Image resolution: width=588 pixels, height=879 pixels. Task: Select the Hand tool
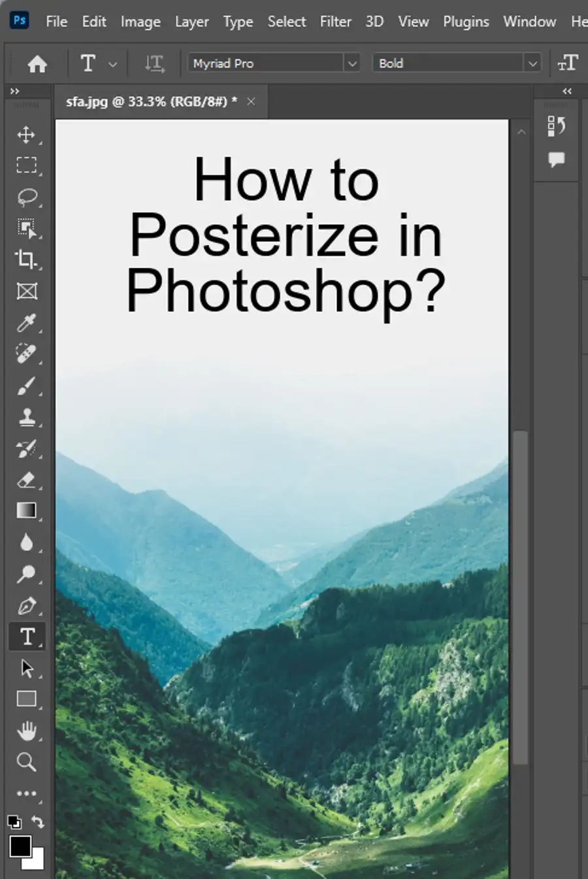click(x=26, y=731)
